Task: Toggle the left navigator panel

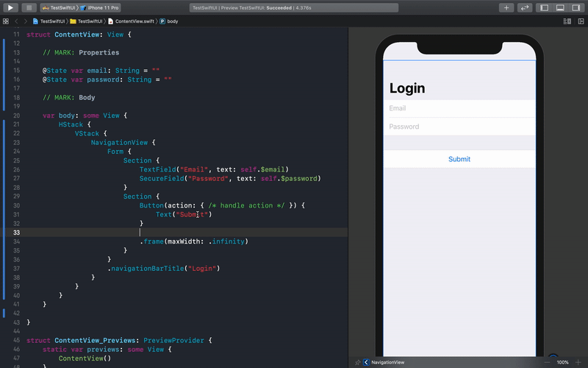Action: click(545, 7)
